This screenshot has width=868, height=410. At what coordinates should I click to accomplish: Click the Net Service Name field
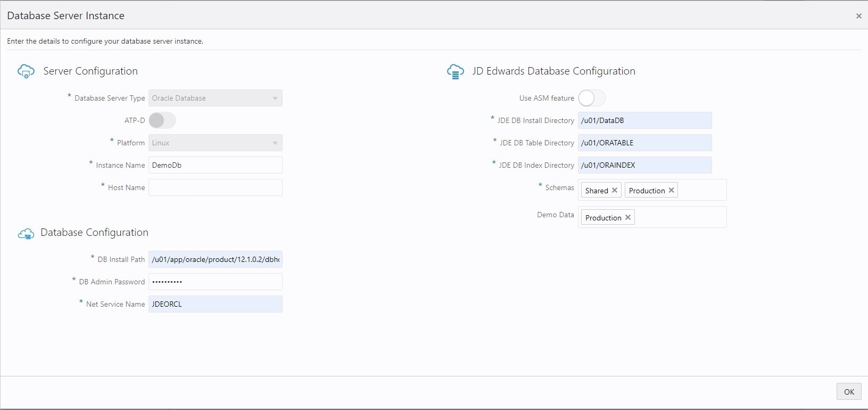pos(216,304)
